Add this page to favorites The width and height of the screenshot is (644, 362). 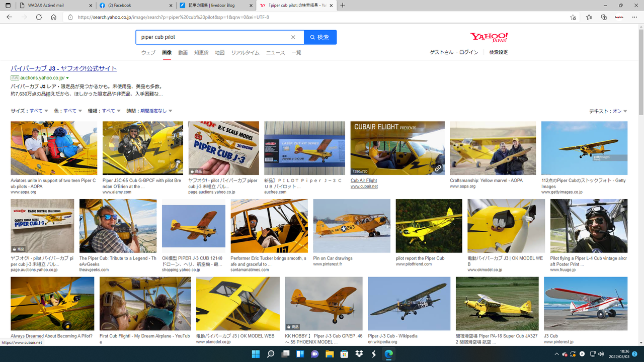click(x=573, y=17)
